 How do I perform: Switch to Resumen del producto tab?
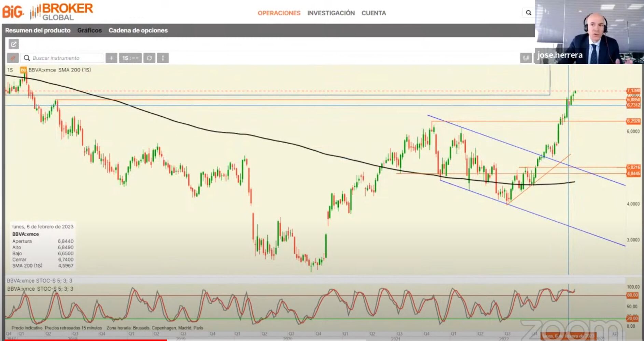pos(38,30)
